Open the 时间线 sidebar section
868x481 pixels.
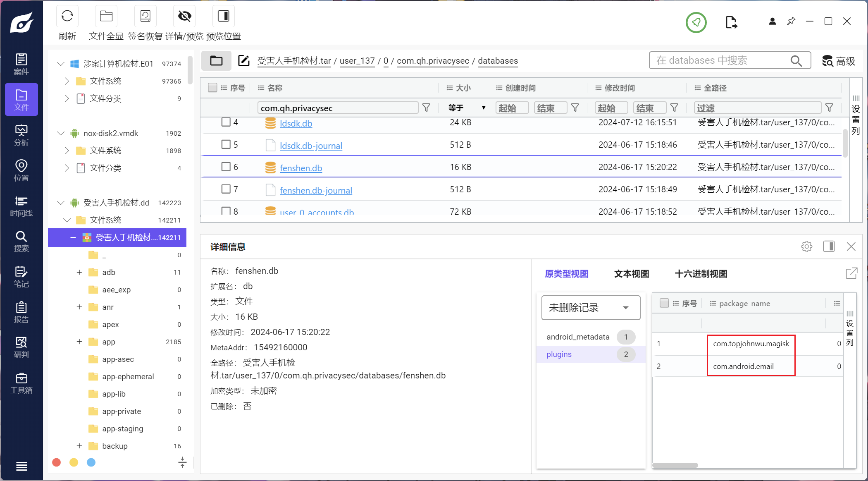point(21,206)
